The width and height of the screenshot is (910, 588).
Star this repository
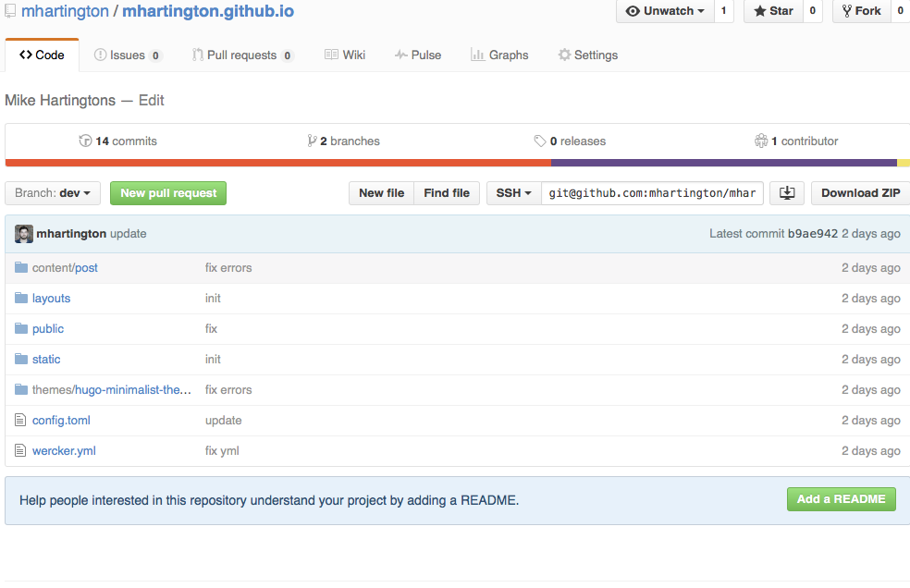(x=774, y=11)
